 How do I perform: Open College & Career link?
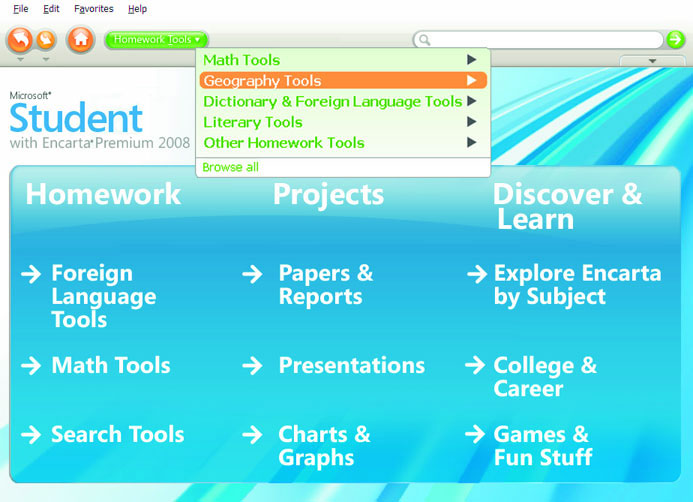tap(545, 377)
